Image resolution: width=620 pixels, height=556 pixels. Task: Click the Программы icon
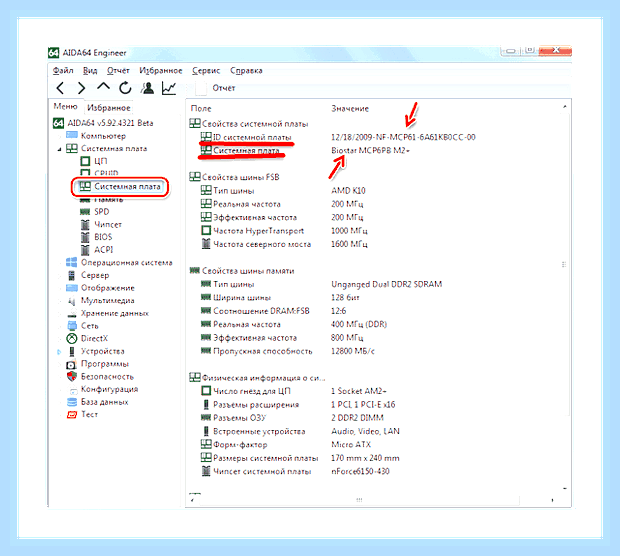[x=72, y=364]
